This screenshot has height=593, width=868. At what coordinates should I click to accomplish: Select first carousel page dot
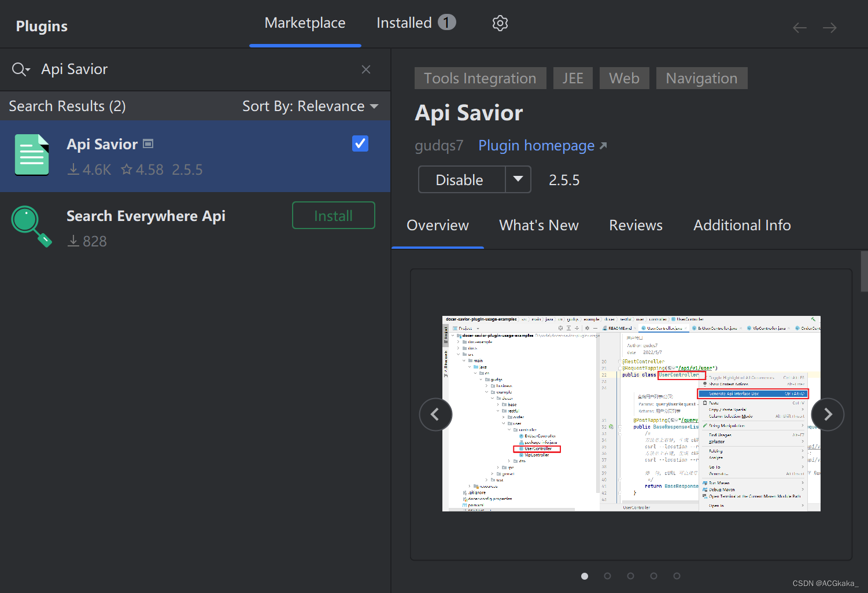[585, 576]
